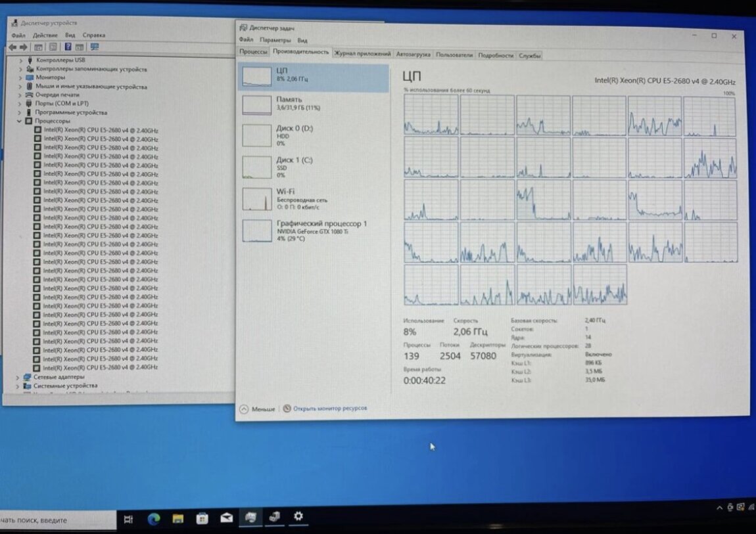Open the Автозагрузка tab in Task Manager
This screenshot has width=756, height=534.
[413, 55]
